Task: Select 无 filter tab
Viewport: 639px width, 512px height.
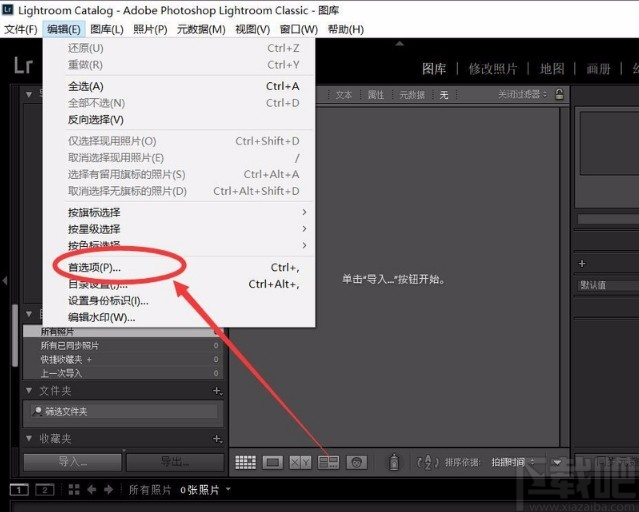Action: coord(444,95)
